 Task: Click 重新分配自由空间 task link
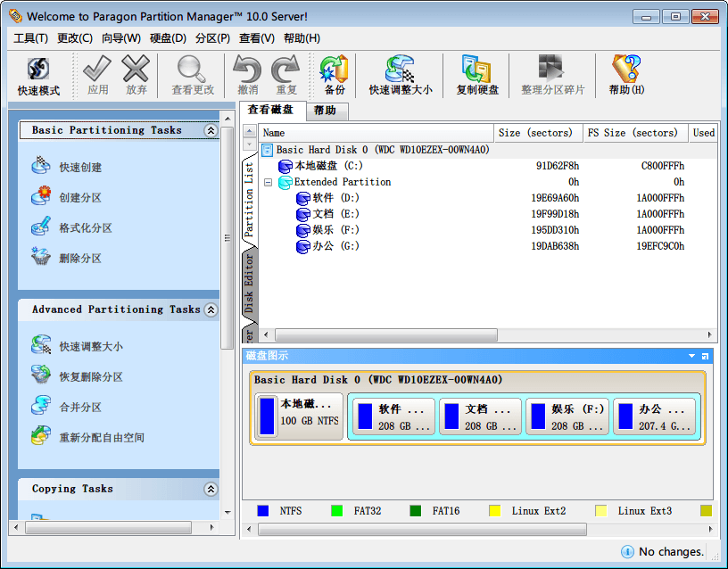click(102, 438)
